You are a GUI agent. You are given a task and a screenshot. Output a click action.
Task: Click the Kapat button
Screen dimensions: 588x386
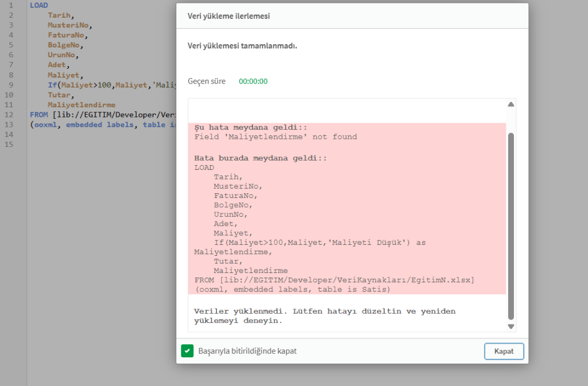click(504, 351)
